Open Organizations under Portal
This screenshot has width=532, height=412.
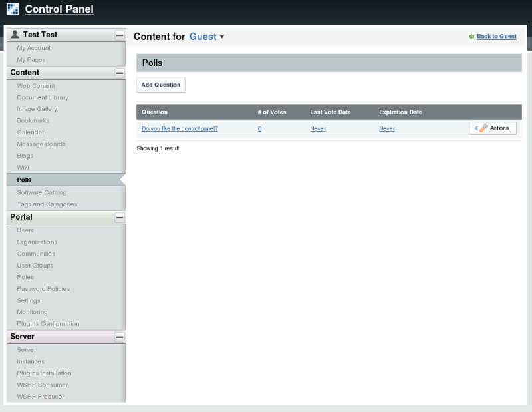click(37, 242)
